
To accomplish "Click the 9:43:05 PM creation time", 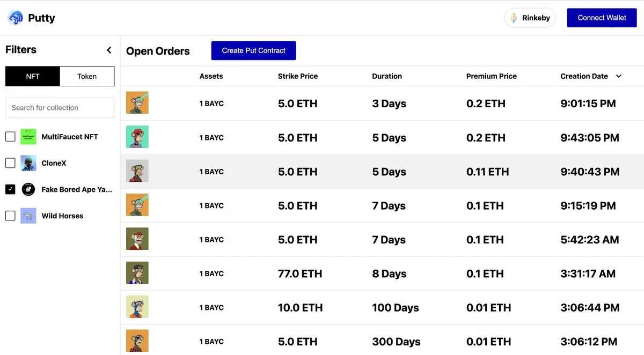I will click(590, 138).
